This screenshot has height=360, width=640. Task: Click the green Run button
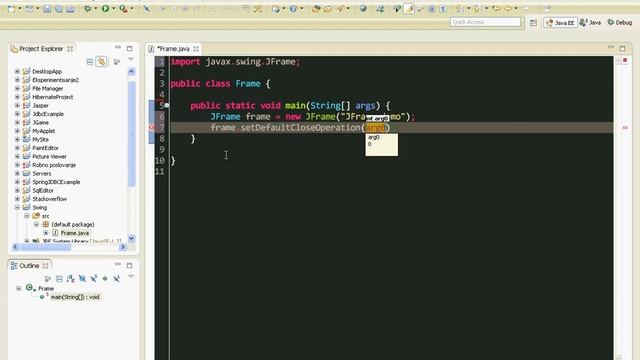(105, 9)
